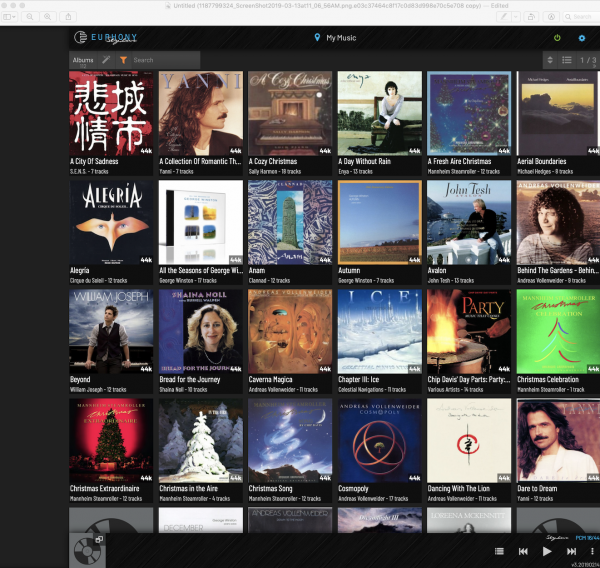Image resolution: width=600 pixels, height=568 pixels.
Task: Select the Albums tab
Action: (x=83, y=60)
